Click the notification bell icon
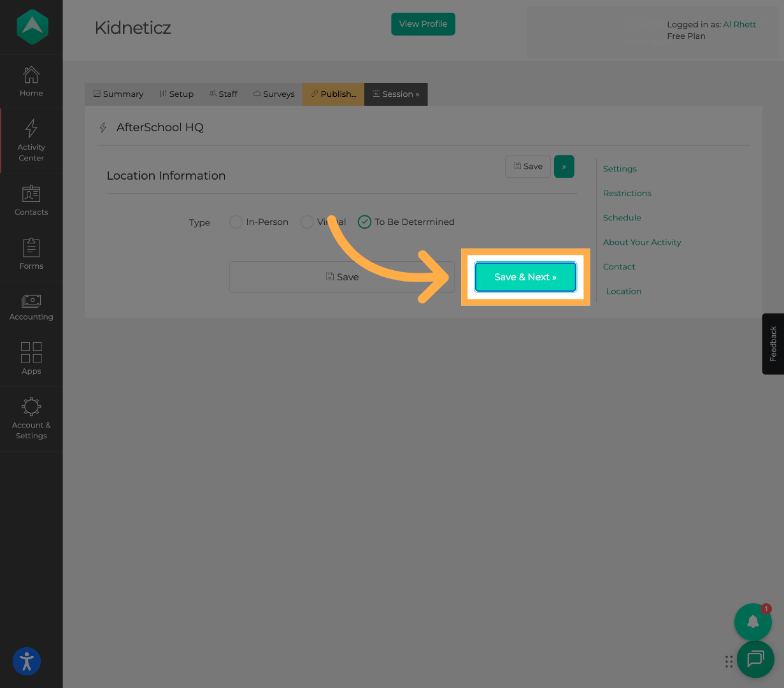 click(753, 622)
